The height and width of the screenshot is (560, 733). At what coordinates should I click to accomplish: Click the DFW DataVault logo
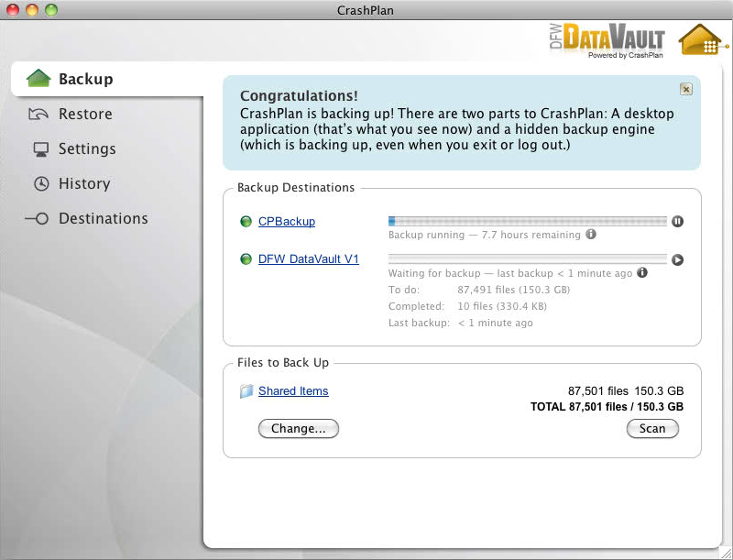point(607,40)
